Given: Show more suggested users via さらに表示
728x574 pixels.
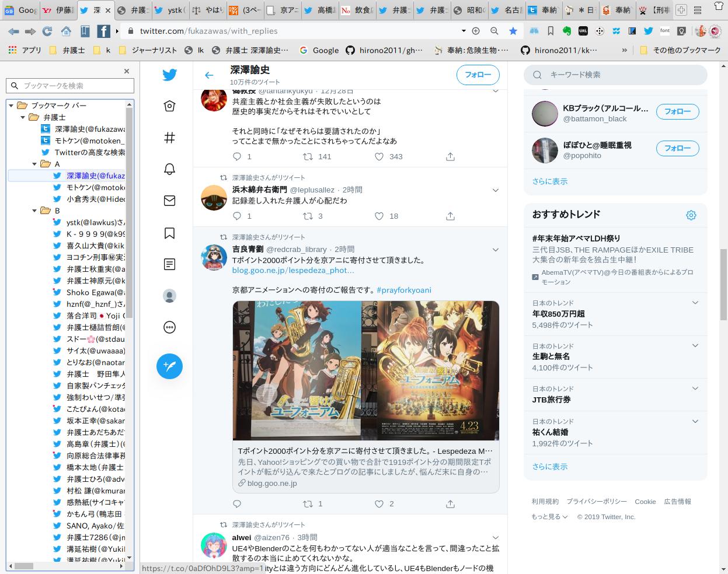Looking at the screenshot, I should 549,181.
